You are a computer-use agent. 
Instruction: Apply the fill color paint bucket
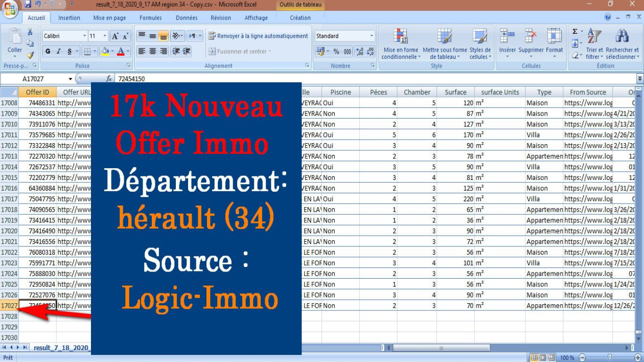(105, 51)
